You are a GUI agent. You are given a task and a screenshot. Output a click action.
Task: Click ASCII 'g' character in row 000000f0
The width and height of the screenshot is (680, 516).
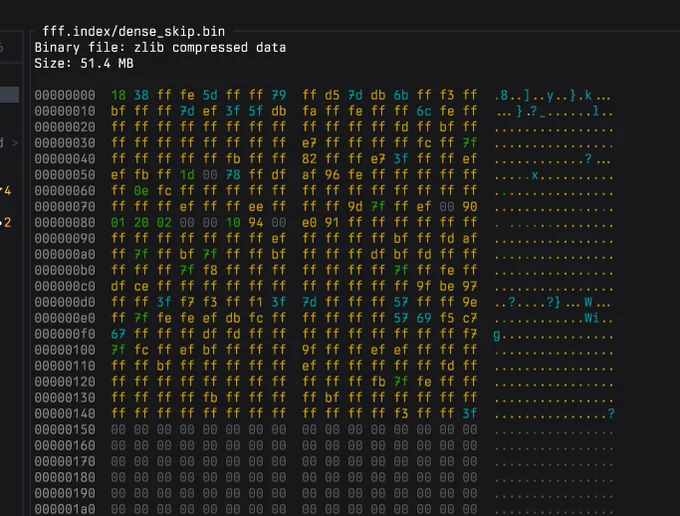[497, 335]
